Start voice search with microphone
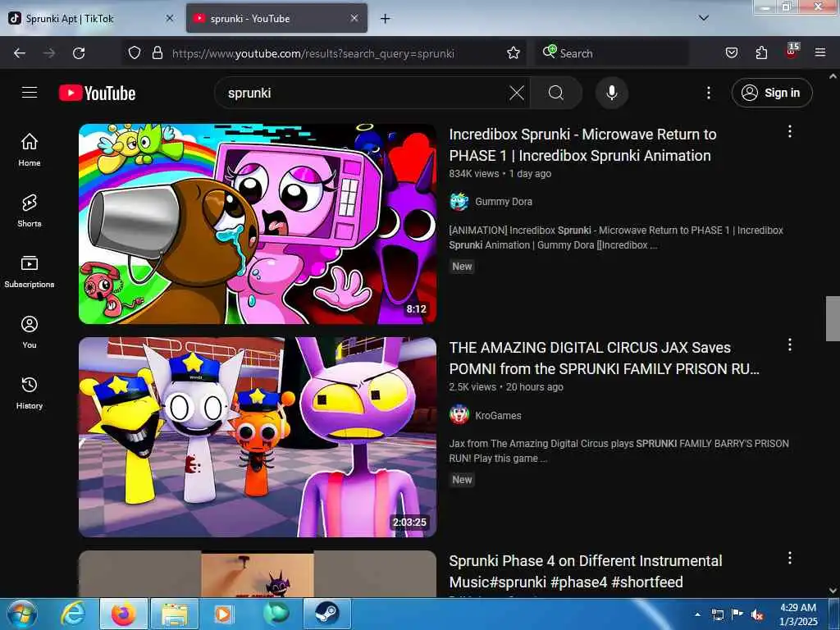This screenshot has width=840, height=630. tap(612, 94)
